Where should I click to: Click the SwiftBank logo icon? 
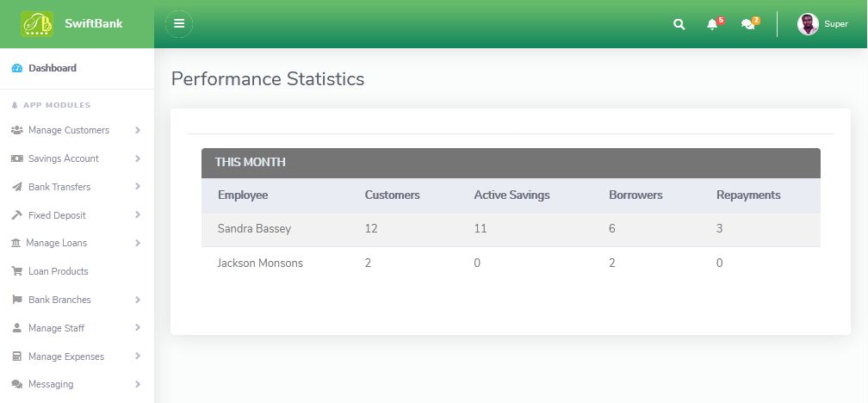[x=37, y=24]
